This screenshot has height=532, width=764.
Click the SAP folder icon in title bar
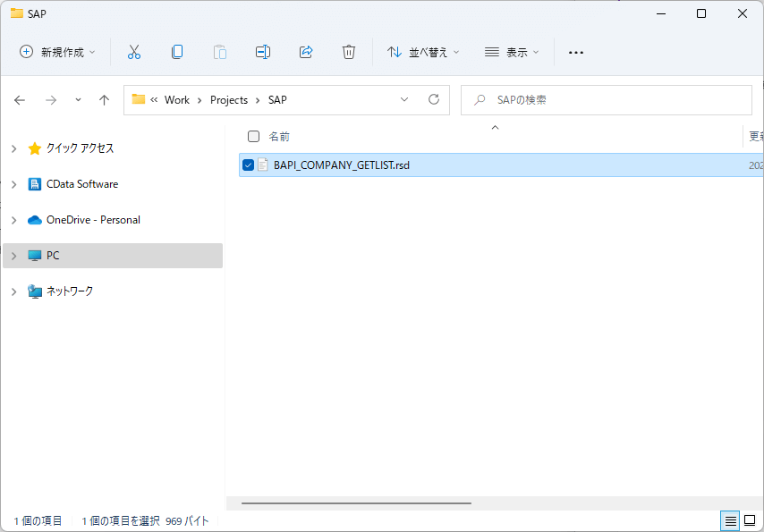click(x=17, y=13)
